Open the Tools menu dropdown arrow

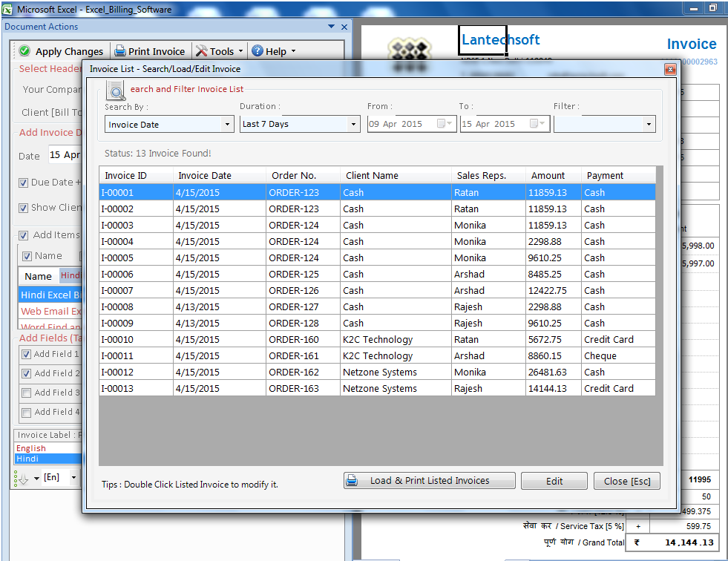point(240,50)
